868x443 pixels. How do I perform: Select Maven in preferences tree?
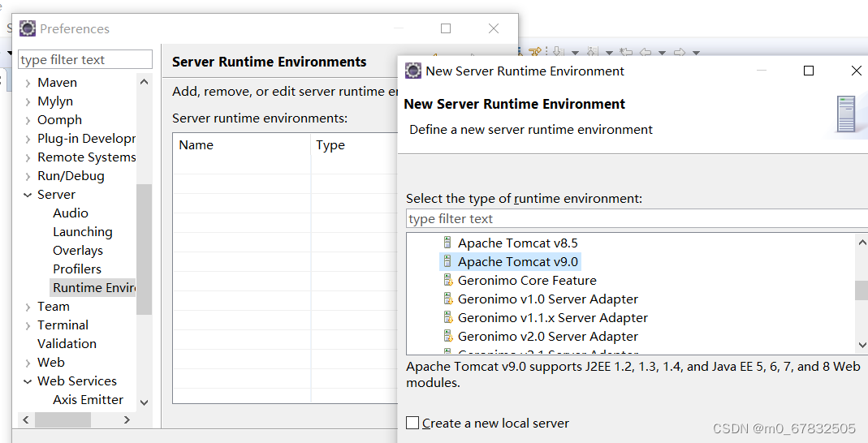click(57, 83)
